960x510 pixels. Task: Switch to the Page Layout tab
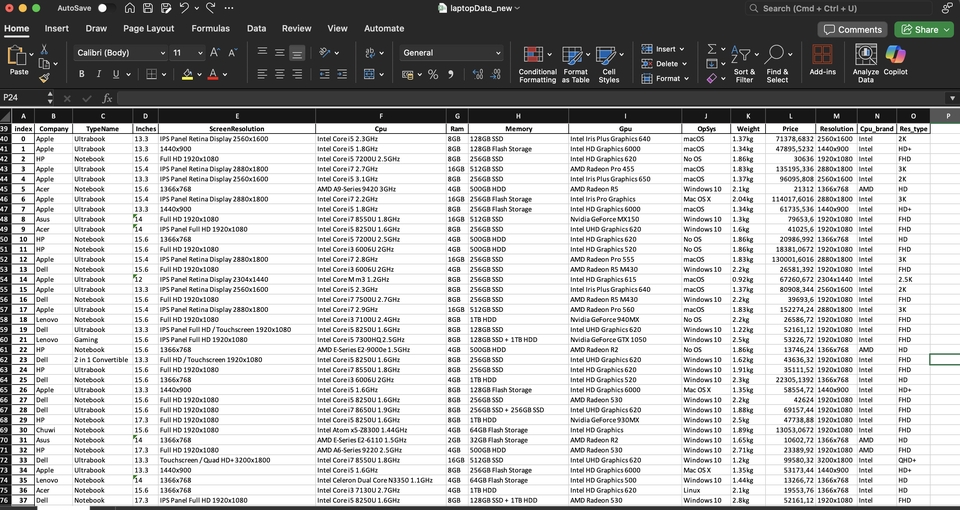[149, 28]
